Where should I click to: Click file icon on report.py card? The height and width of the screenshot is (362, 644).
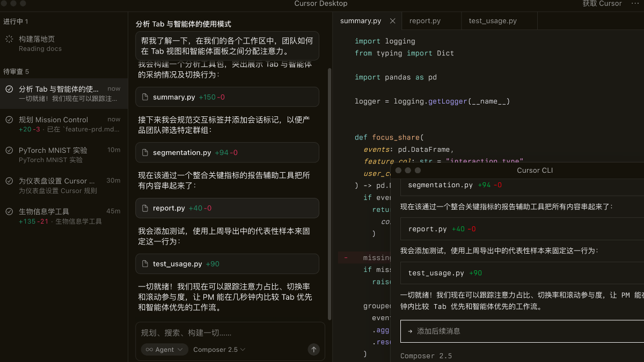145,208
